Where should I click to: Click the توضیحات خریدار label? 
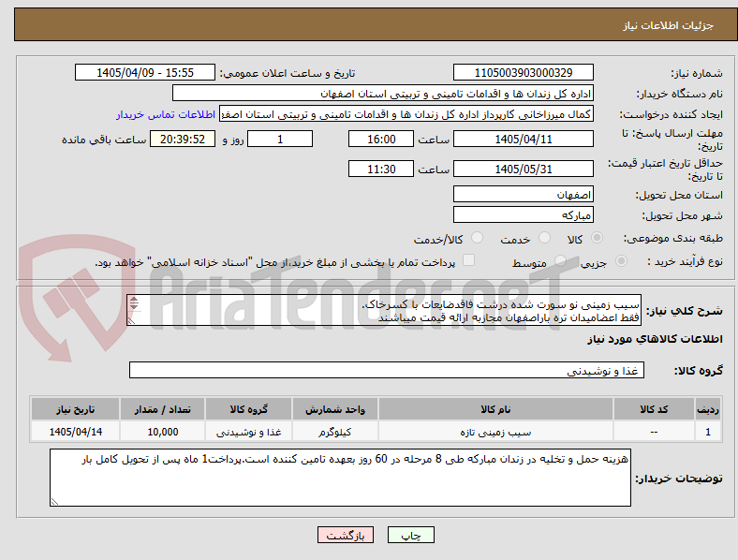tap(679, 479)
